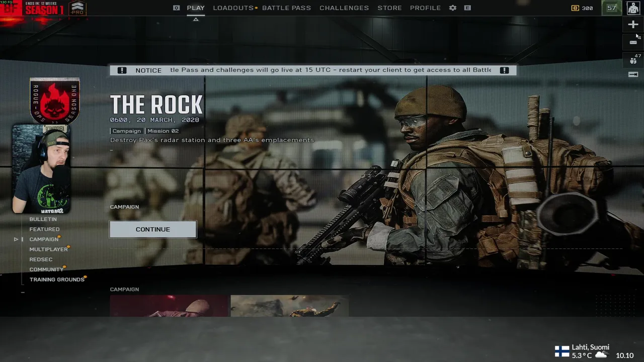The height and width of the screenshot is (362, 644).
Task: Click the CONTINUE campaign button
Action: tap(153, 229)
